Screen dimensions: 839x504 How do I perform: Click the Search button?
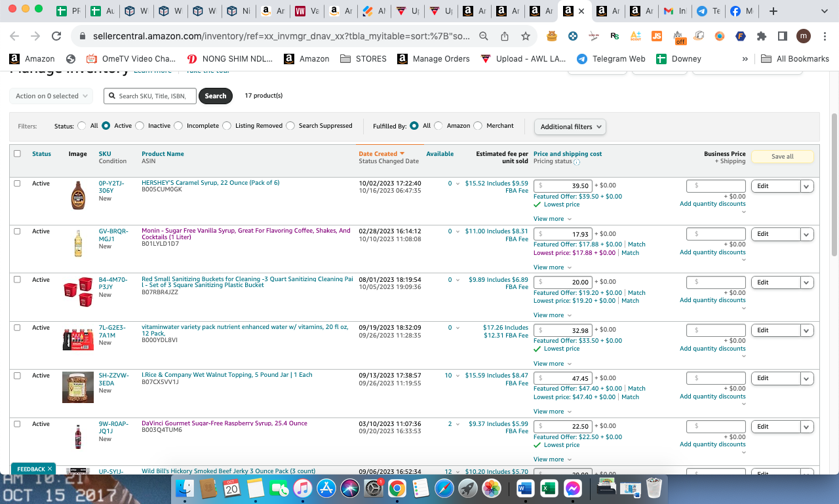(216, 96)
